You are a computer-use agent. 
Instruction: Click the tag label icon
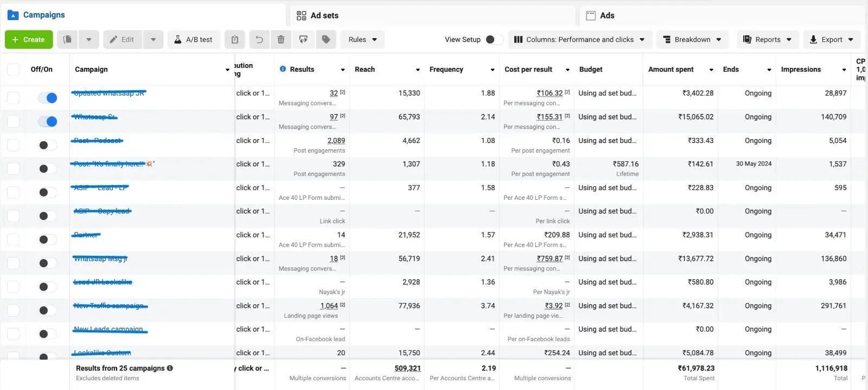326,40
